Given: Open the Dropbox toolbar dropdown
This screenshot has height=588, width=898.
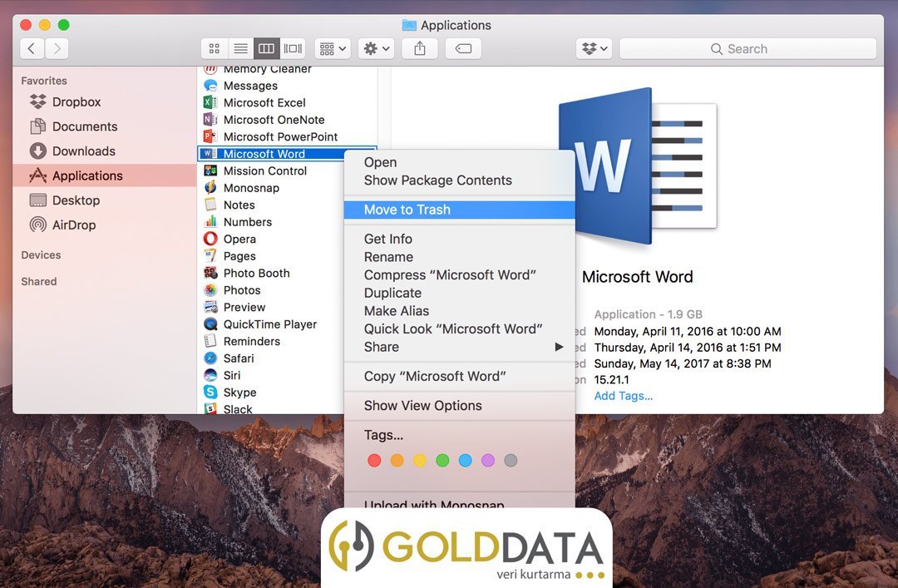Looking at the screenshot, I should click(594, 49).
